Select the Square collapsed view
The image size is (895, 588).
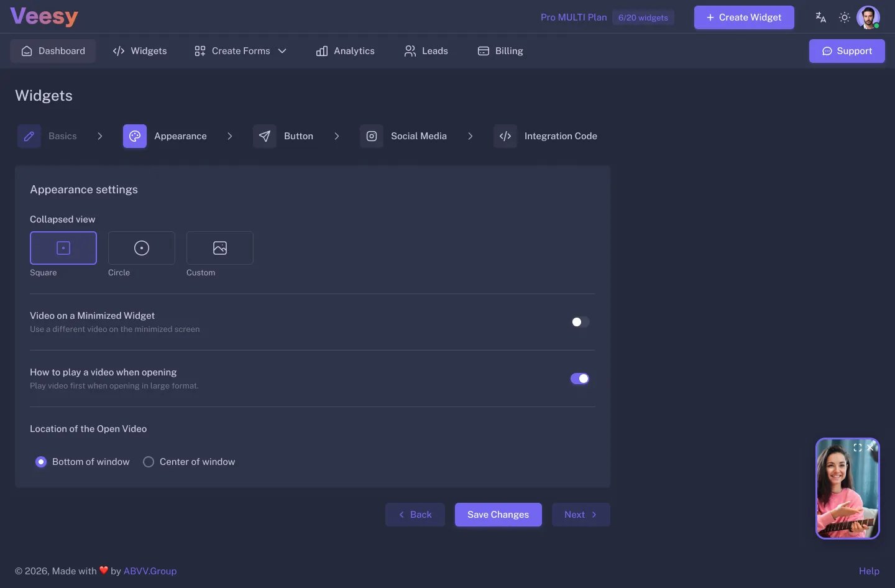[x=63, y=248]
